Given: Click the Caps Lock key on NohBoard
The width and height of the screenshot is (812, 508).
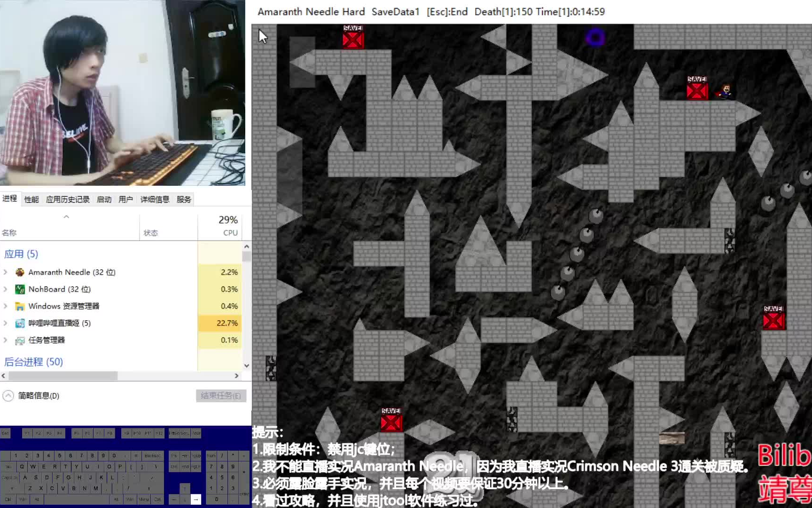Looking at the screenshot, I should (9, 477).
